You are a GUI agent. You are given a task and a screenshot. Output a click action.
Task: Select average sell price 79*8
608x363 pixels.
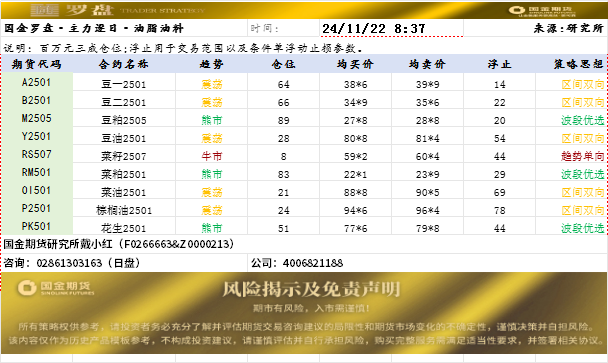(427, 228)
